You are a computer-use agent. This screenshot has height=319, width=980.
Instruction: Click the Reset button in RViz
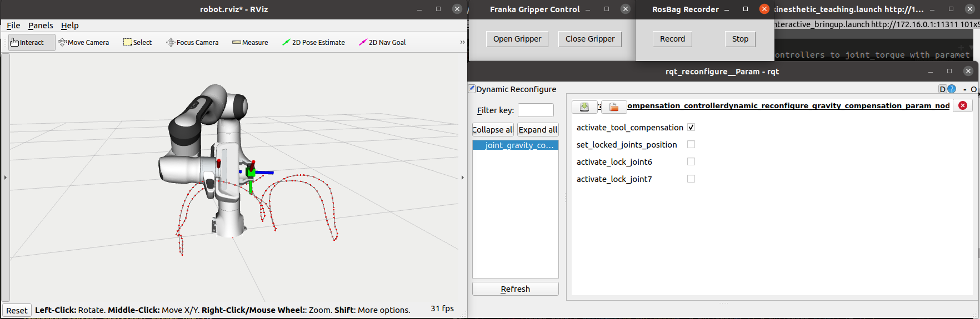point(17,310)
